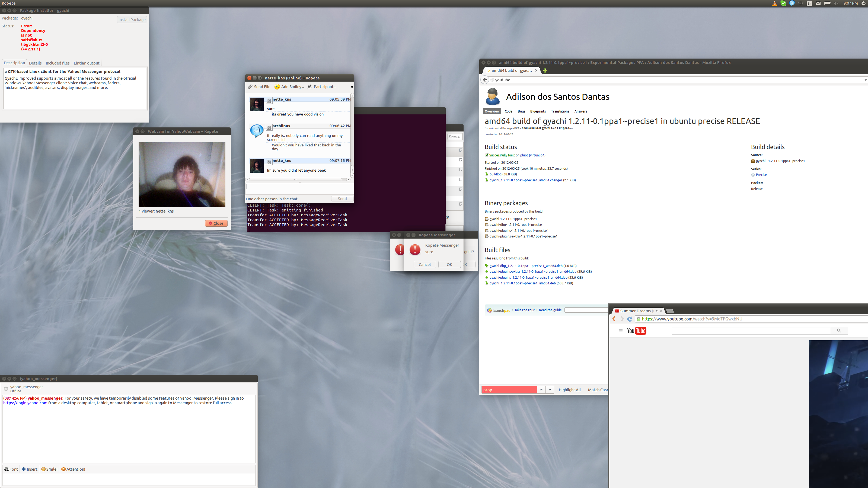
Task: Click the Chrome forward arrow in YouTube window
Action: (x=622, y=319)
